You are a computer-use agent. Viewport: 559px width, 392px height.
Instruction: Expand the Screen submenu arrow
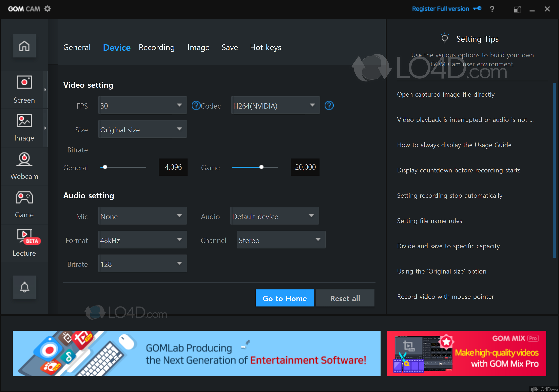pos(45,90)
